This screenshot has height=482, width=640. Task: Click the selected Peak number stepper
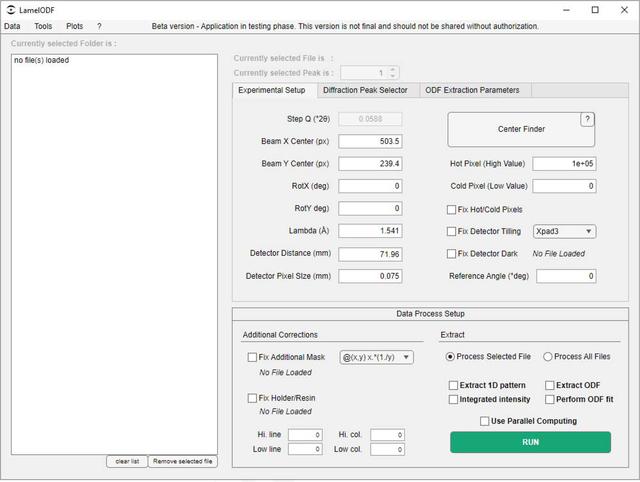coord(369,73)
